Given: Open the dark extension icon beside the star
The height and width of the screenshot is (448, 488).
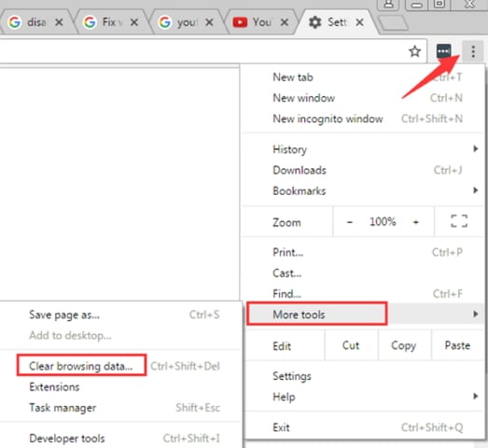Looking at the screenshot, I should click(443, 51).
